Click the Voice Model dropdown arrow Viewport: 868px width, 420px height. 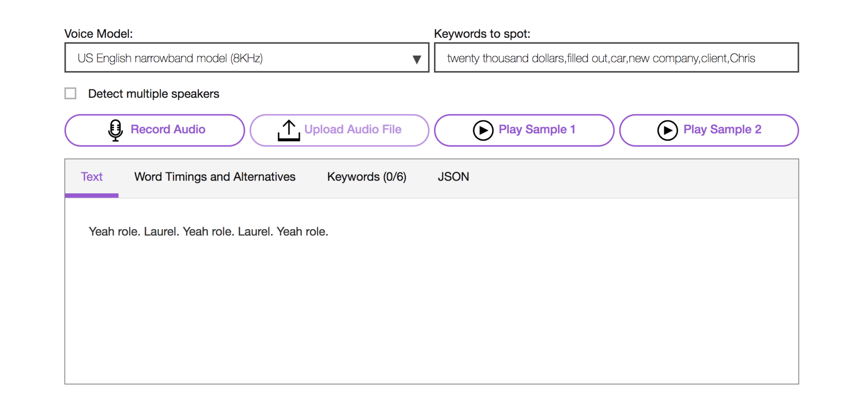click(417, 59)
